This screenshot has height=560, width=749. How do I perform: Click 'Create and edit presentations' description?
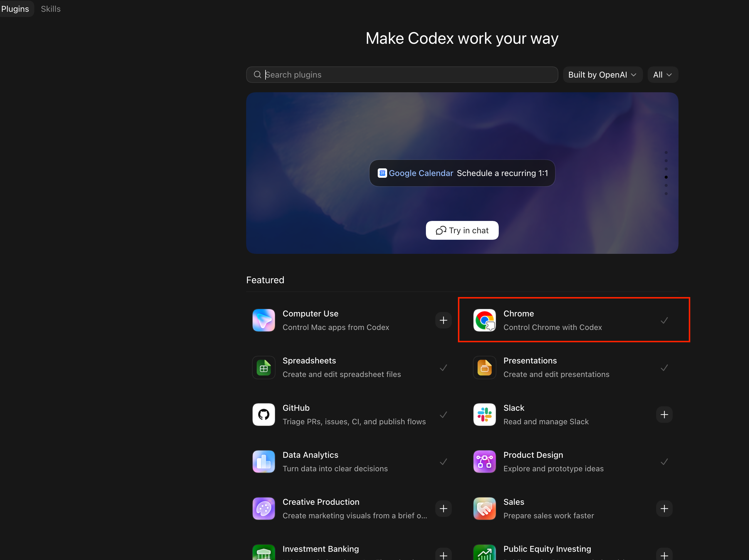tap(556, 374)
